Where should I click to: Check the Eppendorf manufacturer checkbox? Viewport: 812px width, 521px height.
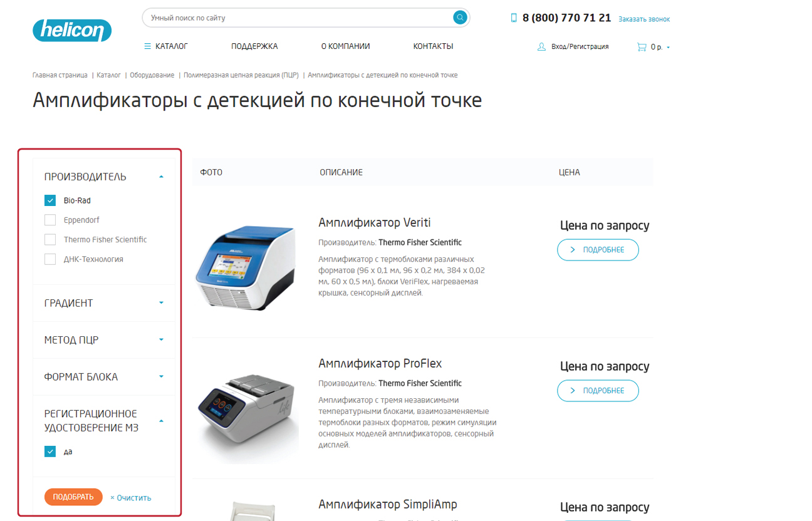(x=50, y=220)
